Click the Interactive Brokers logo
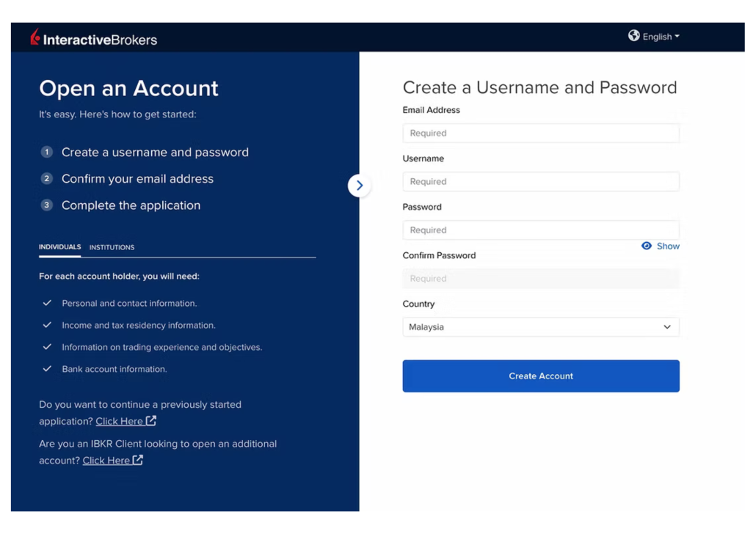This screenshot has width=756, height=534. [93, 37]
